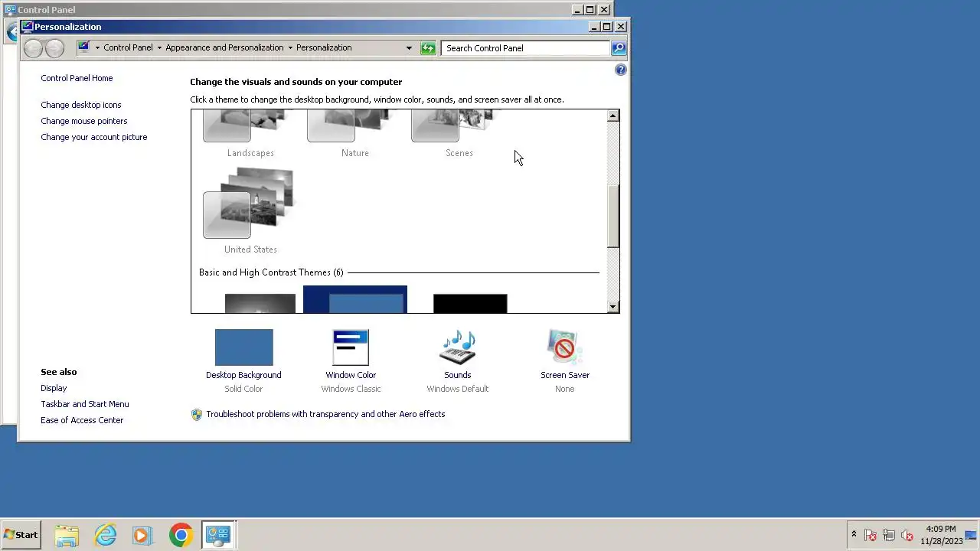Click theme list scroll up arrow
Image resolution: width=980 pixels, height=551 pixels.
coord(612,116)
